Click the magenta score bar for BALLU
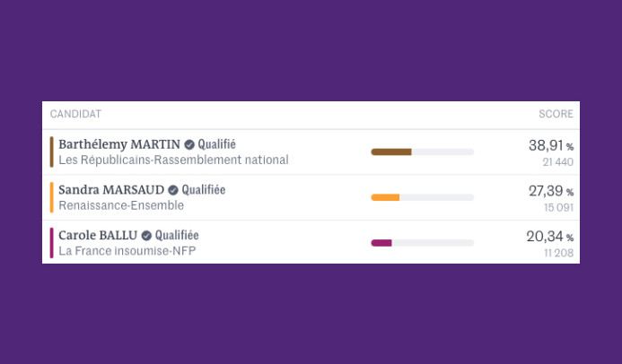Viewport: 622px width, 364px height. 381,243
